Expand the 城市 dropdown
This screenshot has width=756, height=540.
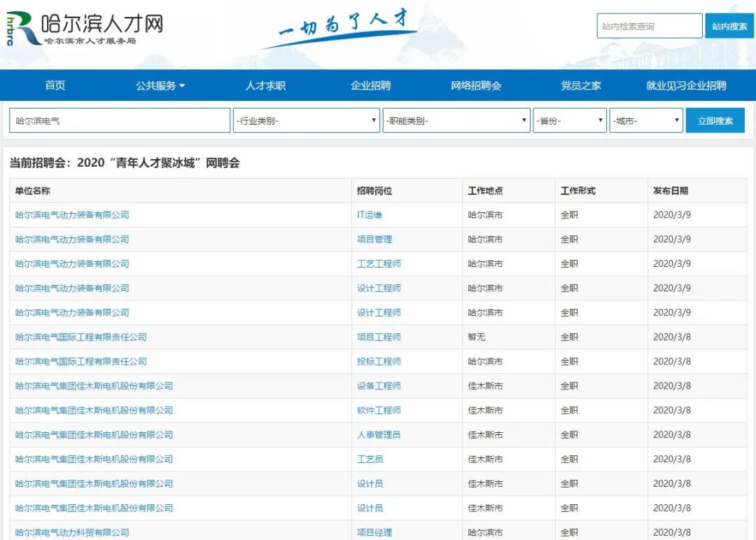(x=645, y=120)
